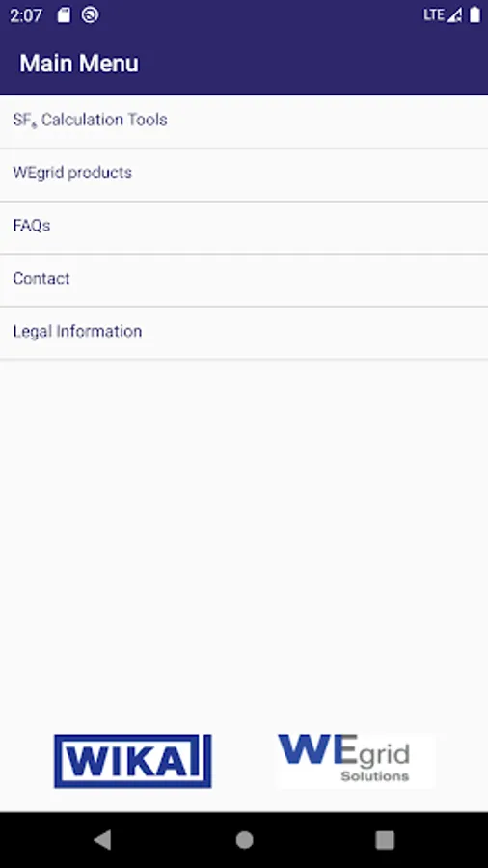Open SF6 Calculation Tools

[244, 122]
